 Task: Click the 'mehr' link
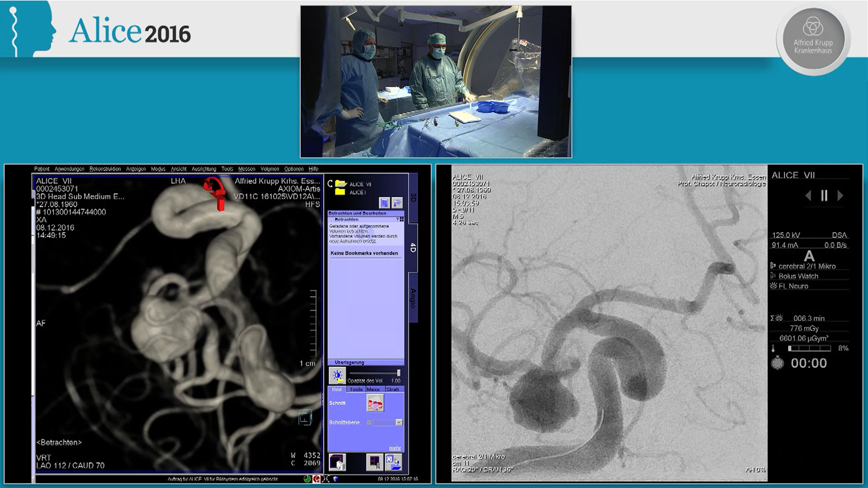(x=395, y=448)
